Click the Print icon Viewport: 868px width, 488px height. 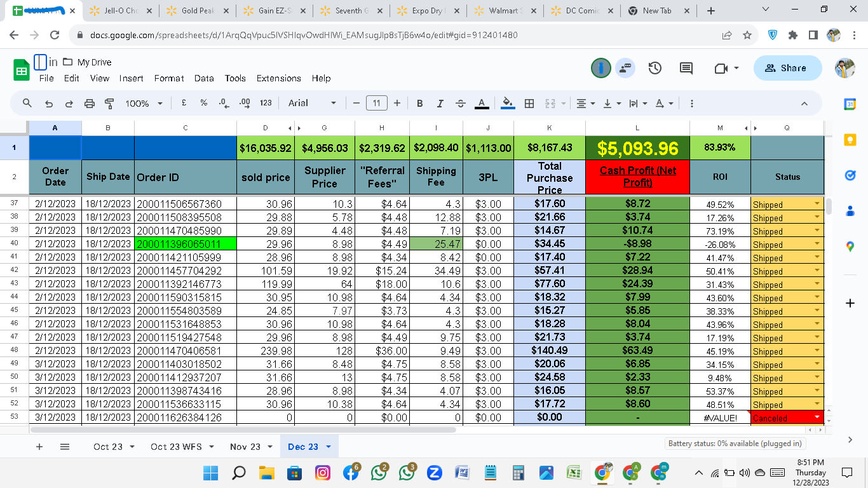[x=89, y=104]
